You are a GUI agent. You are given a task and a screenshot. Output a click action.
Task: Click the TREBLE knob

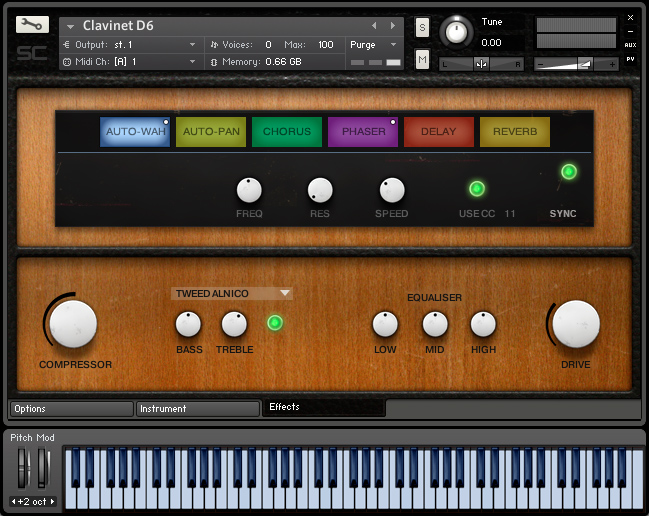[x=234, y=324]
